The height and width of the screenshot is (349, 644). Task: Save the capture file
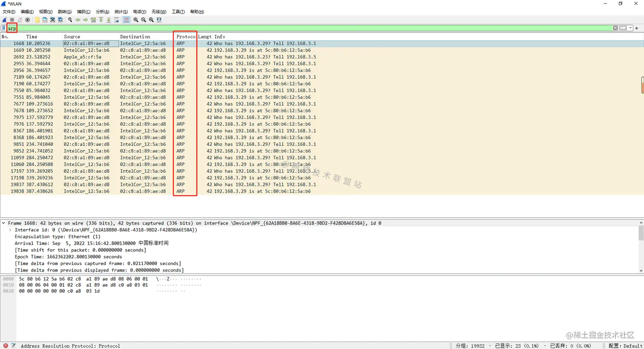coord(45,20)
